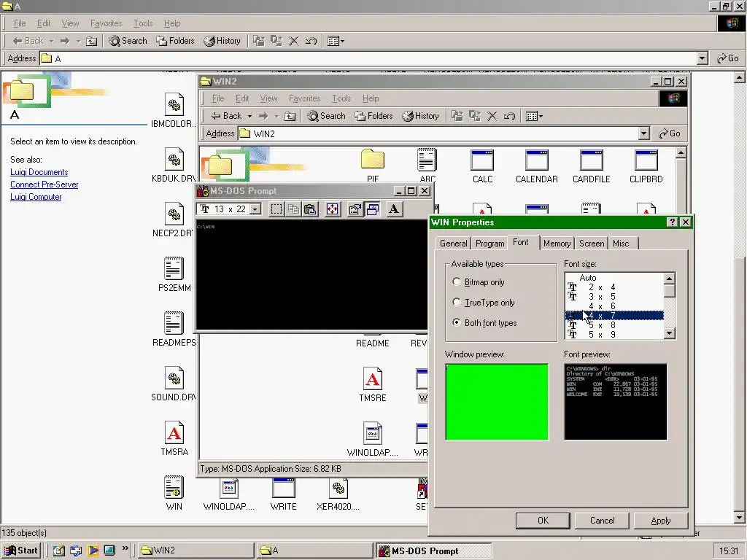Click the Paste icon in MS-DOS Prompt toolbar

click(x=311, y=209)
